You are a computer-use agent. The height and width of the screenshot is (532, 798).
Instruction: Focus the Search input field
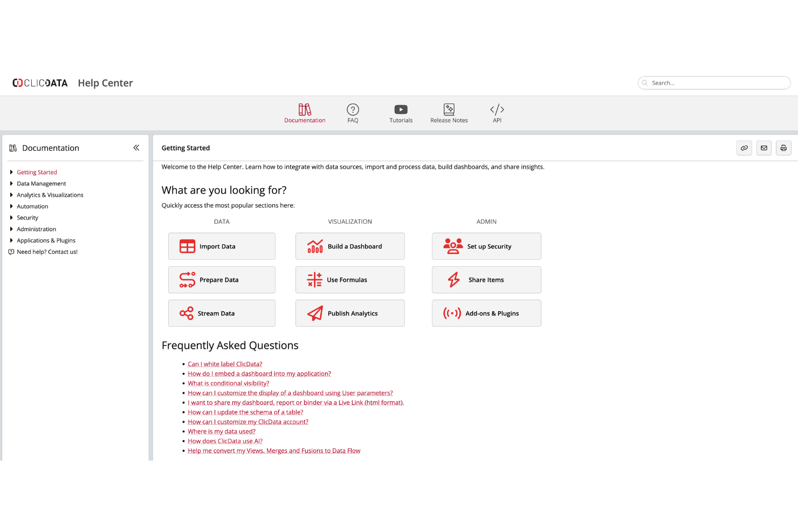click(714, 83)
